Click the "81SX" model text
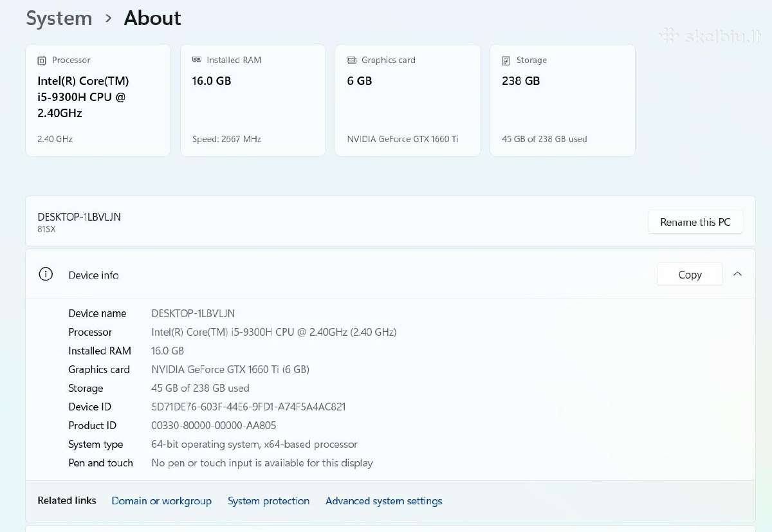The width and height of the screenshot is (772, 532). click(46, 229)
